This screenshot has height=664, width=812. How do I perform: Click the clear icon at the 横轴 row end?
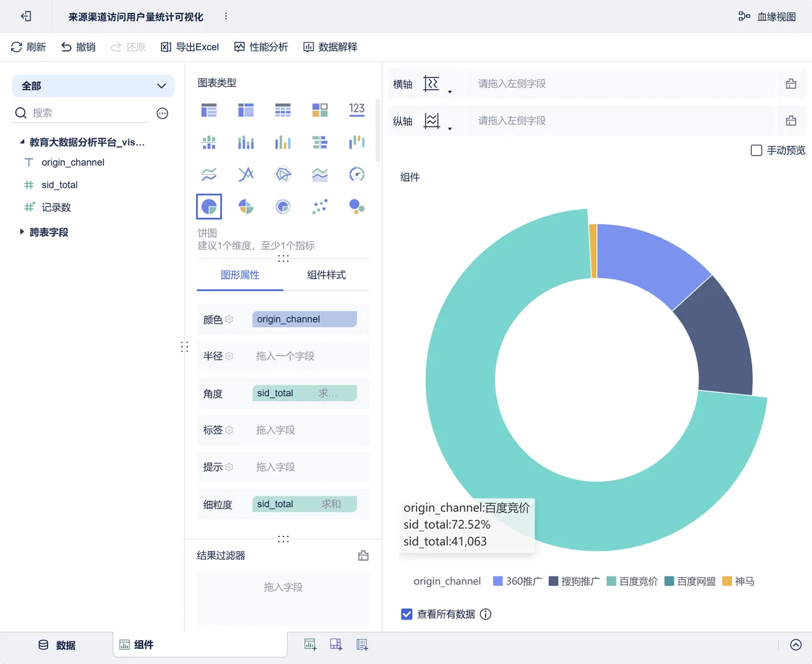tap(791, 84)
